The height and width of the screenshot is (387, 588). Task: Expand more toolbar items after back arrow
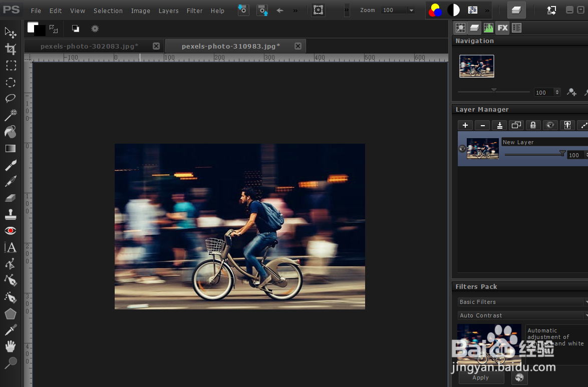(296, 11)
